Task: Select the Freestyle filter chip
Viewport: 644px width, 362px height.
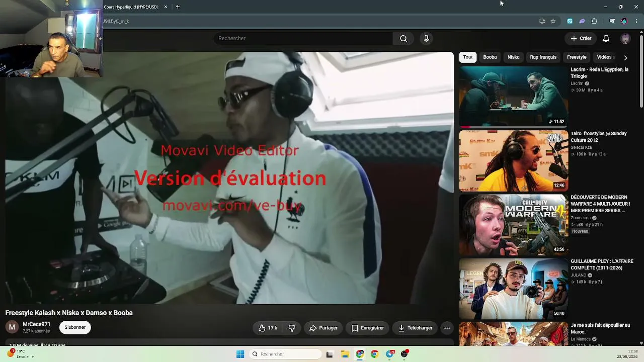Action: pyautogui.click(x=577, y=57)
